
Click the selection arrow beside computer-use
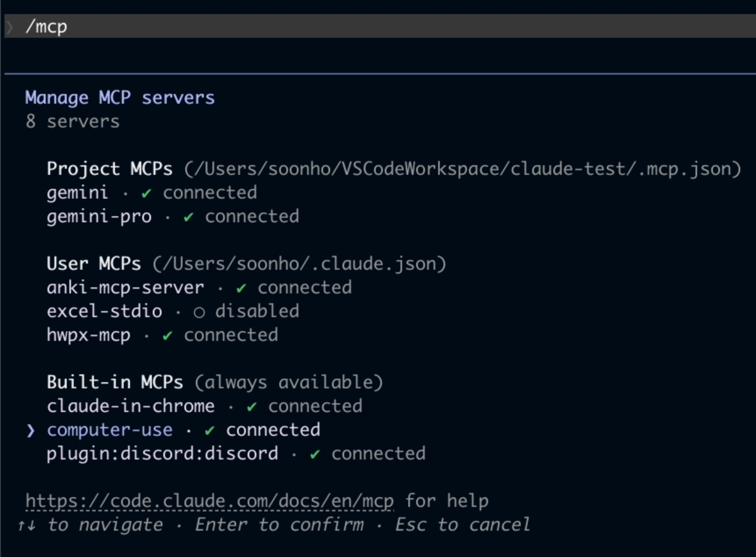(30, 430)
